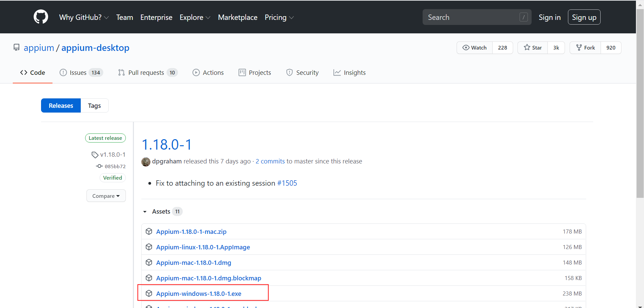This screenshot has width=644, height=308.
Task: Click the dpgraham avatar thumbnail
Action: [146, 162]
